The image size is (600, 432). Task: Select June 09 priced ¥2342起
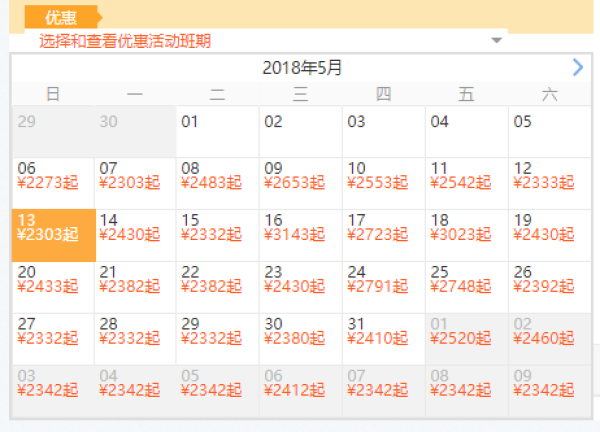tap(550, 391)
